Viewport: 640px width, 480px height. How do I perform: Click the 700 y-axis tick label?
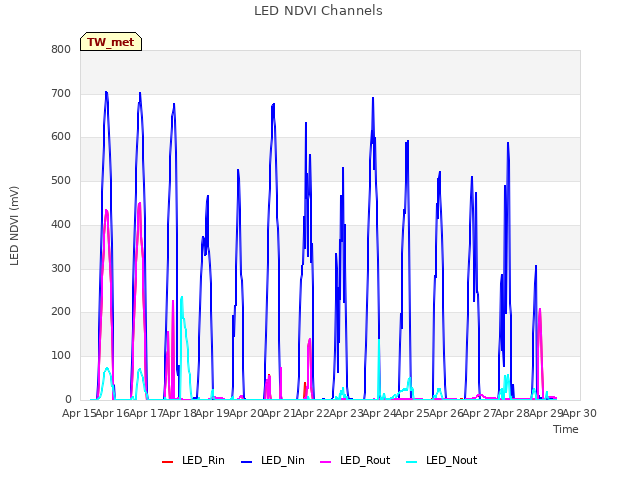coord(61,93)
